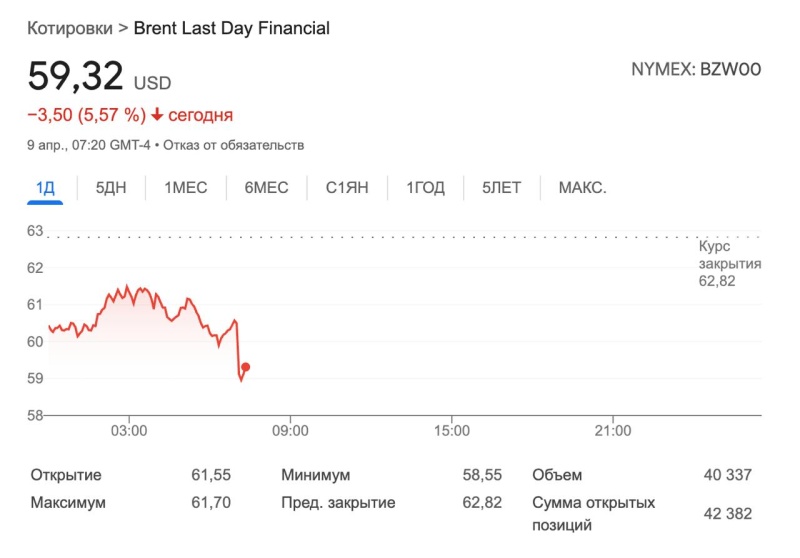Click the Объем volume value 40 337
800x558 pixels.
pyautogui.click(x=727, y=475)
